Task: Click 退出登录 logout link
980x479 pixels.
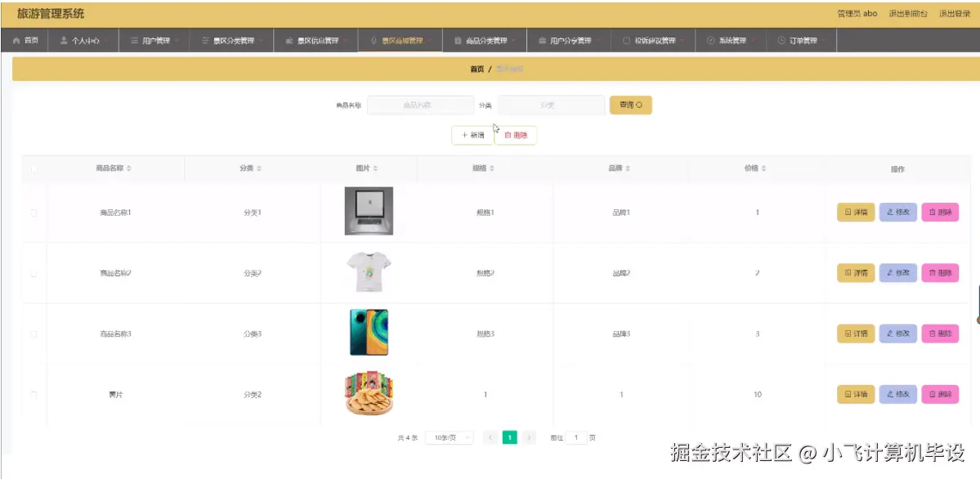Action: tap(955, 14)
